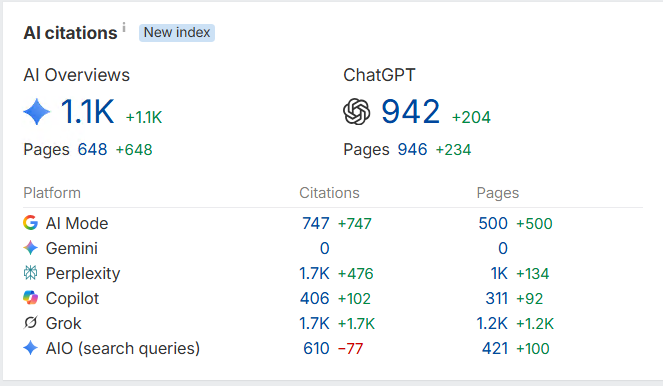The image size is (663, 386).
Task: Click the New index badge
Action: click(x=177, y=33)
